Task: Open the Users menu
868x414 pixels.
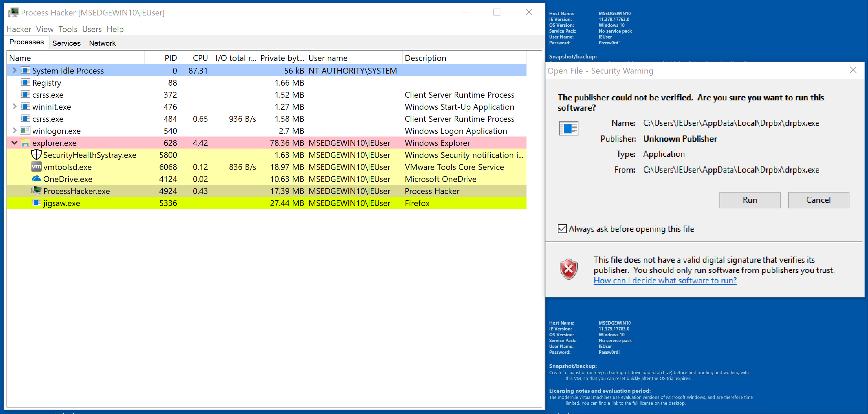Action: tap(92, 29)
